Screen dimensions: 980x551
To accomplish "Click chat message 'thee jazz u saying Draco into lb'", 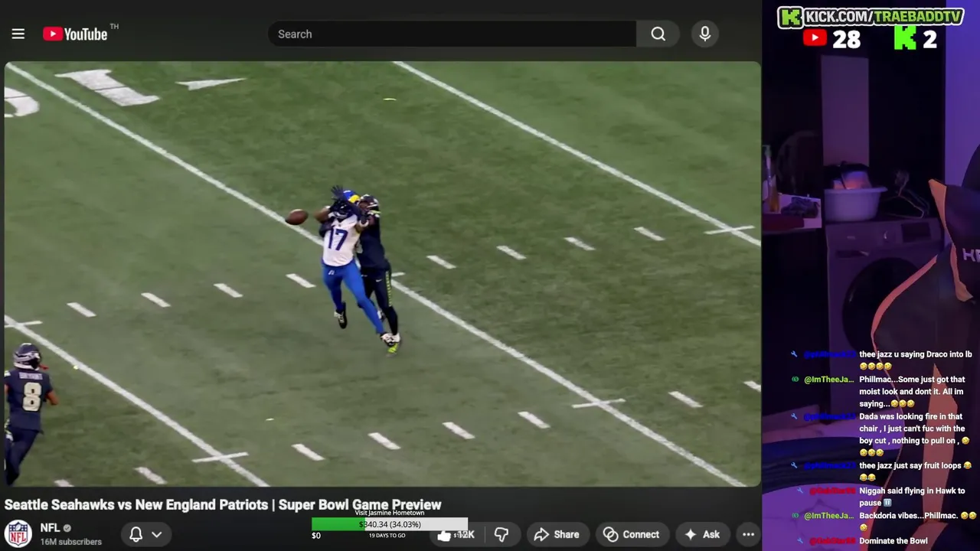I will pyautogui.click(x=915, y=360).
